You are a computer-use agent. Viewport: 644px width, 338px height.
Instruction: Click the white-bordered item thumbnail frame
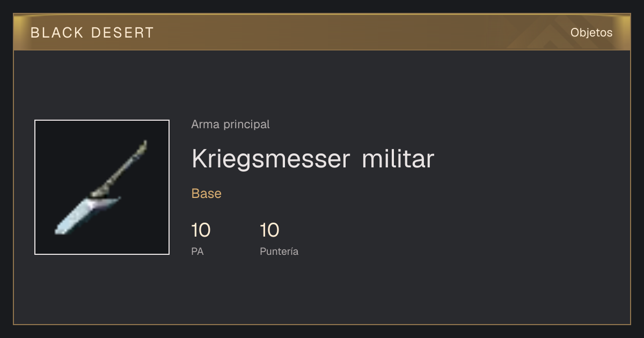click(102, 187)
